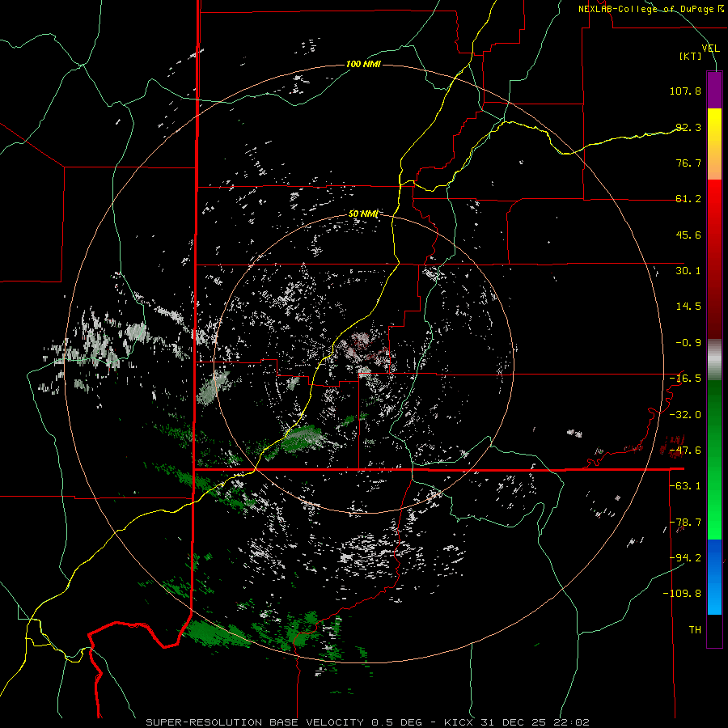Click the purple segment of velocity color bar
Image resolution: width=728 pixels, height=728 pixels.
[714, 90]
